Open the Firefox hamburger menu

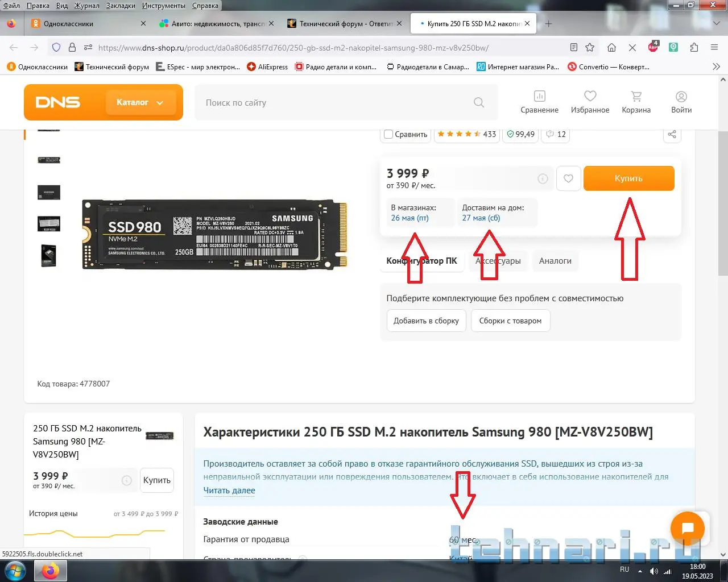pyautogui.click(x=714, y=48)
